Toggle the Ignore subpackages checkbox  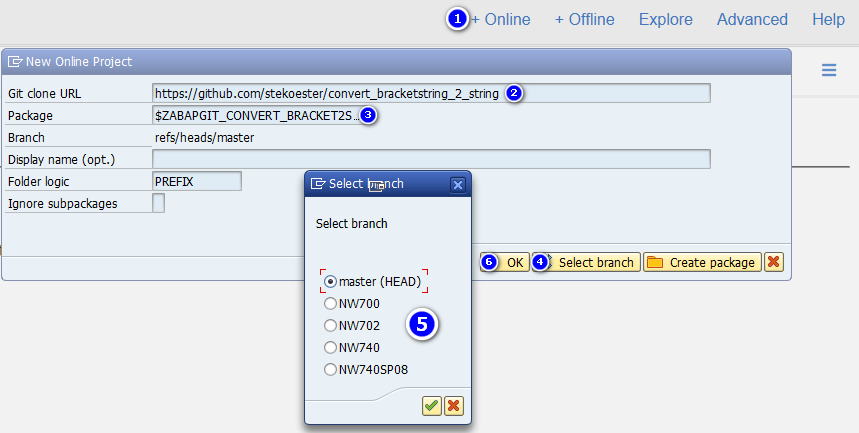tap(158, 203)
